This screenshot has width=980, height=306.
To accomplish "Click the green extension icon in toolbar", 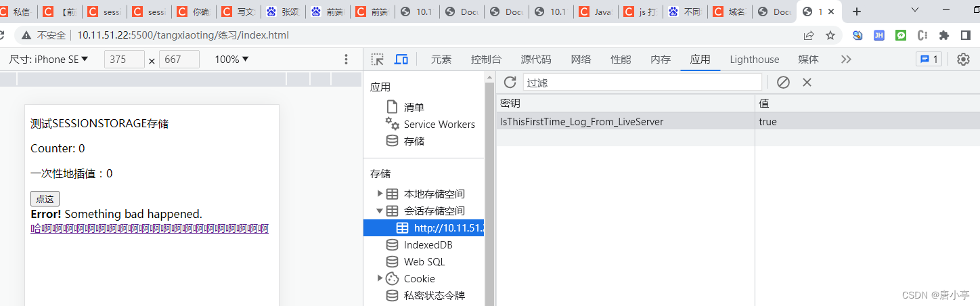I will pyautogui.click(x=901, y=35).
